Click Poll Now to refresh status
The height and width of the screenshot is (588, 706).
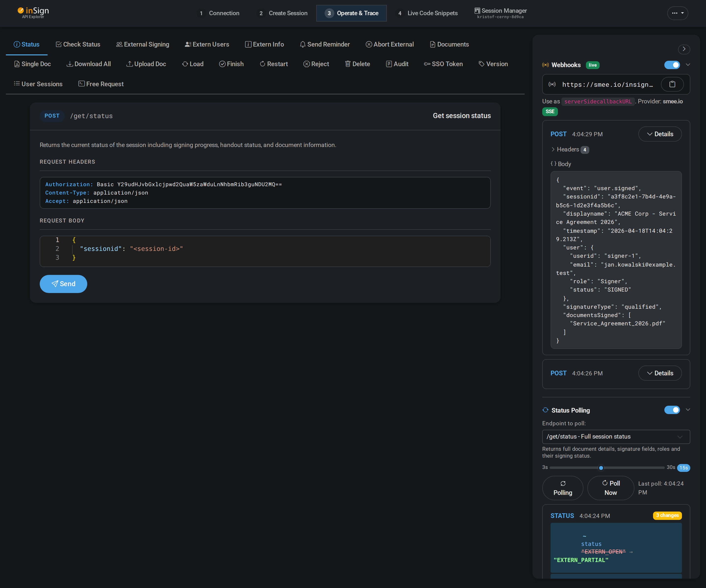(611, 488)
